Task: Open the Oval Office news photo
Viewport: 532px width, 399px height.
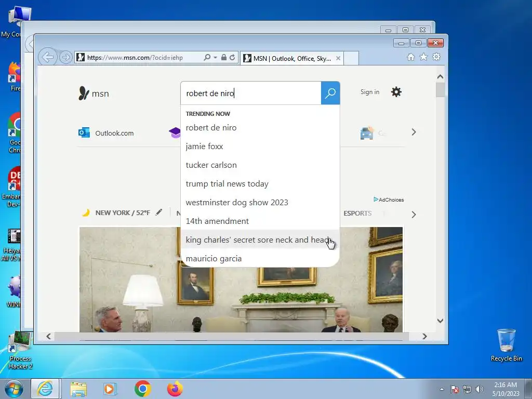Action: [x=241, y=280]
